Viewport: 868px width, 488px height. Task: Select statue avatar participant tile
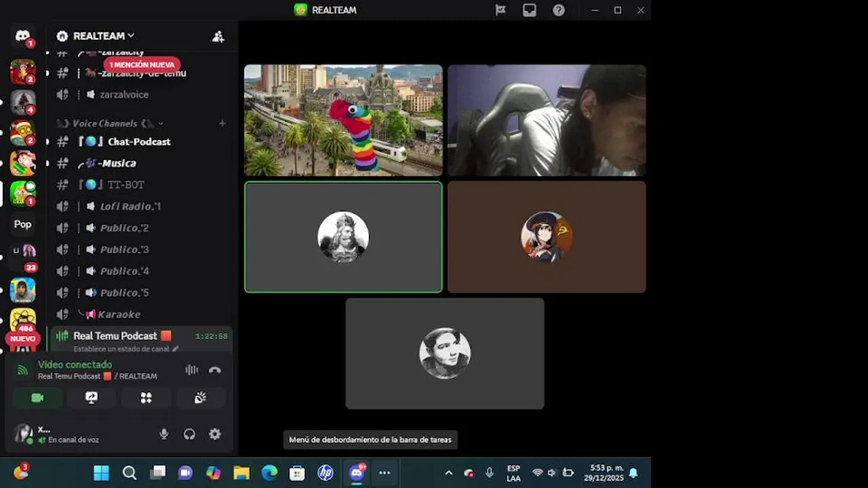pos(343,237)
